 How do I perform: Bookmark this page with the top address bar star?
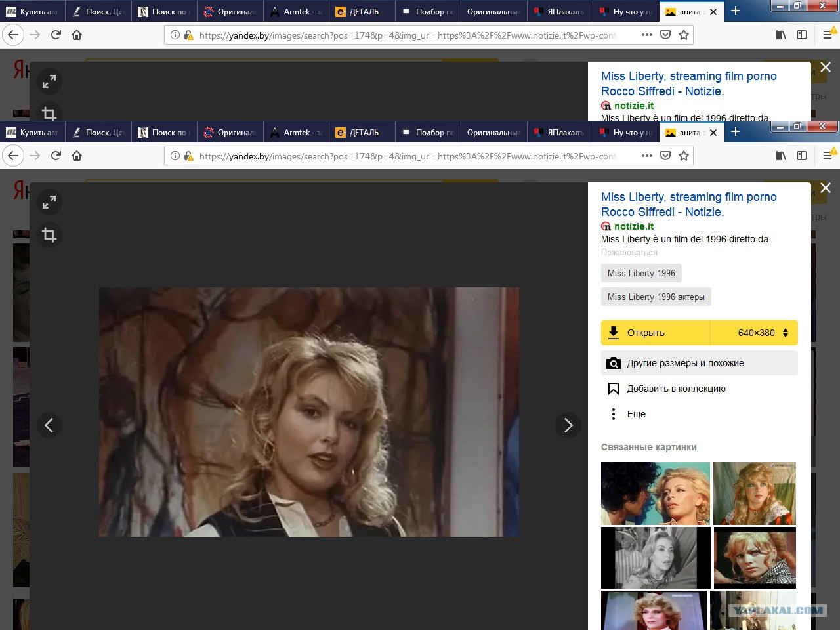684,35
